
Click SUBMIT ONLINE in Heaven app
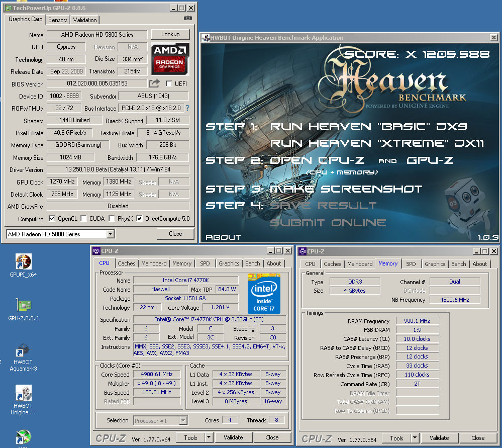(x=328, y=222)
